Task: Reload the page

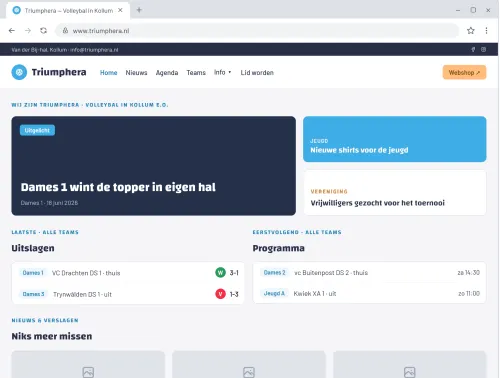Action: click(44, 31)
